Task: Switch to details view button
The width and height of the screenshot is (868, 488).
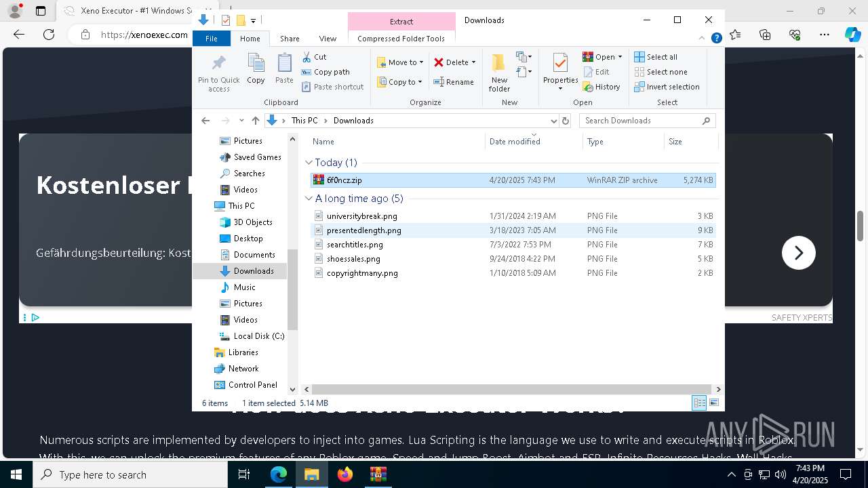Action: [699, 403]
